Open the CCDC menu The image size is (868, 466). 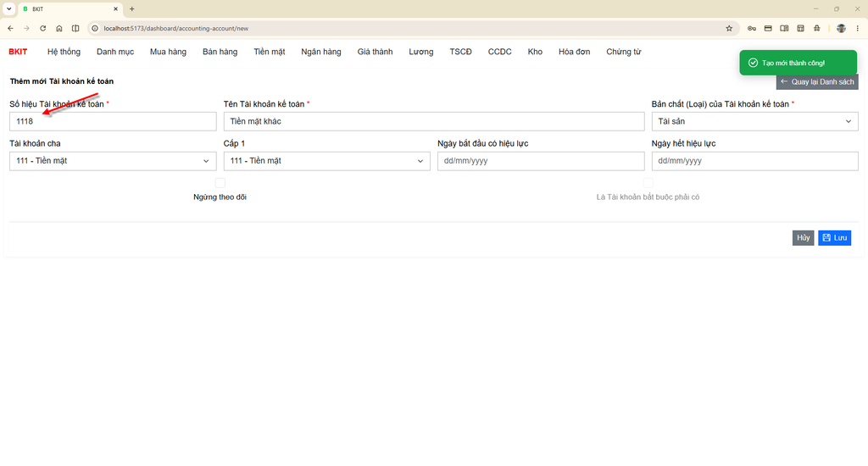click(500, 52)
